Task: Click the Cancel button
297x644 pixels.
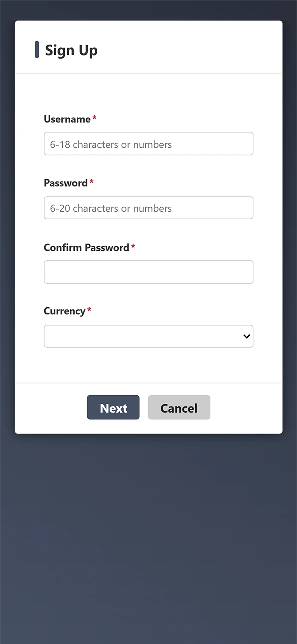Action: [179, 408]
